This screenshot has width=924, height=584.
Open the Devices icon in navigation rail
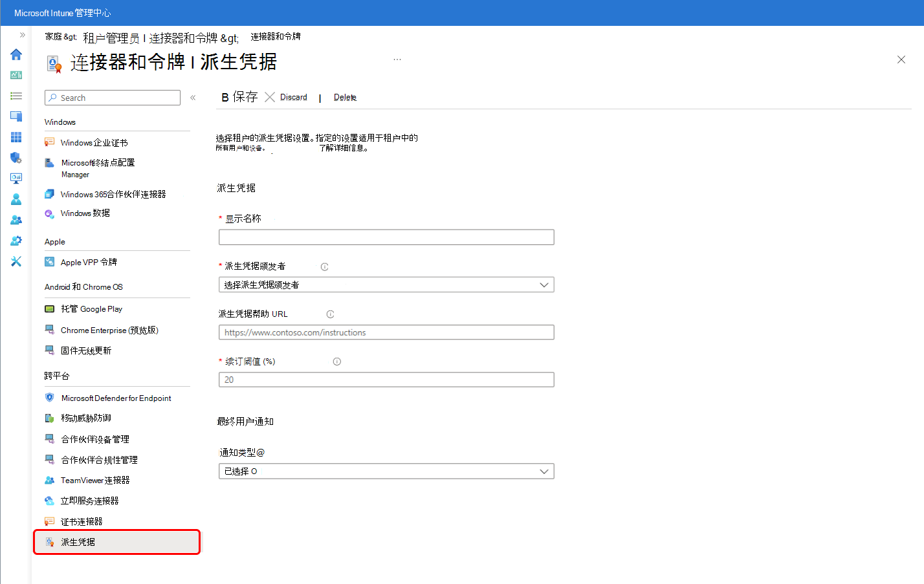[x=16, y=116]
